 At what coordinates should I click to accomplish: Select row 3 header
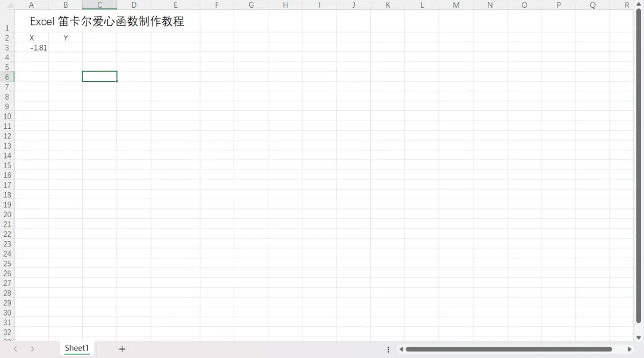click(7, 48)
